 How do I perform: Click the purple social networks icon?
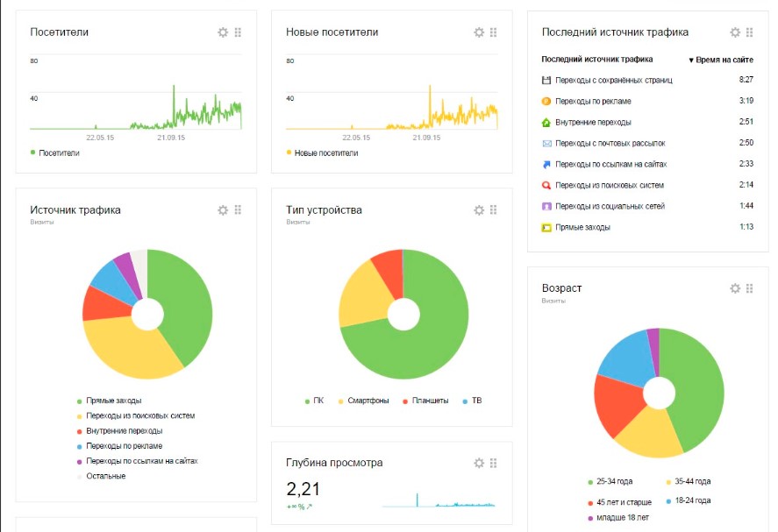point(546,206)
